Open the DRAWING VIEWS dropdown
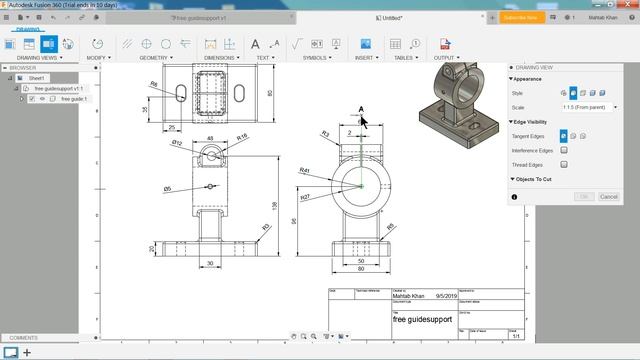 [40, 58]
